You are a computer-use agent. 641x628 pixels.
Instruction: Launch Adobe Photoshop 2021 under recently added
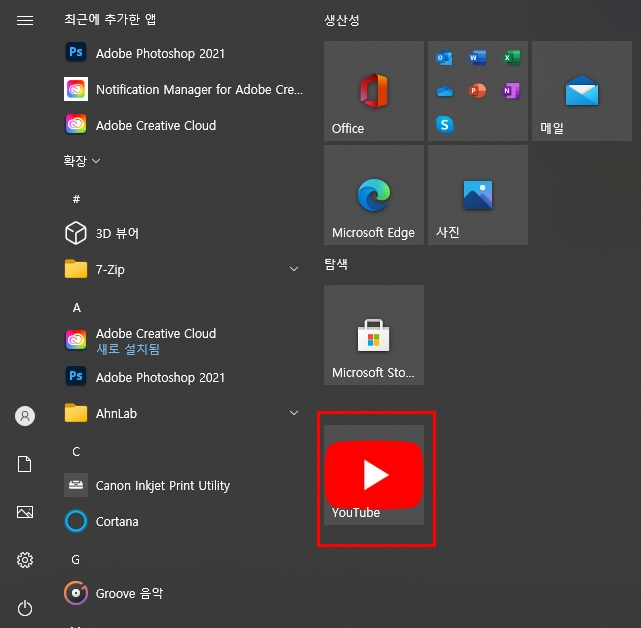click(184, 53)
